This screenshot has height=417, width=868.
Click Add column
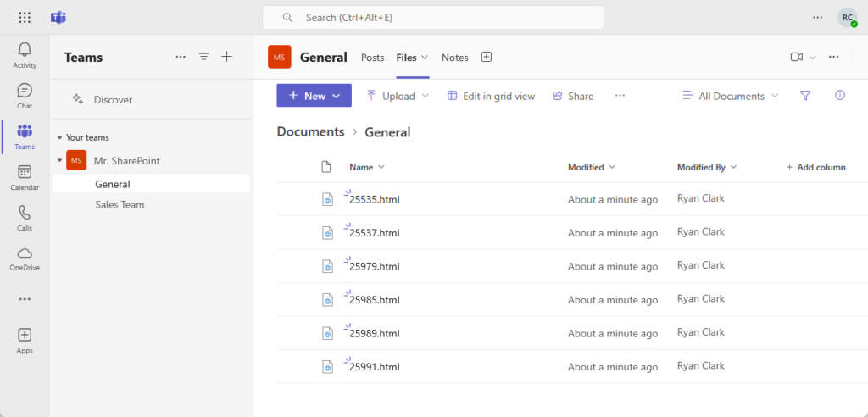[x=816, y=167]
